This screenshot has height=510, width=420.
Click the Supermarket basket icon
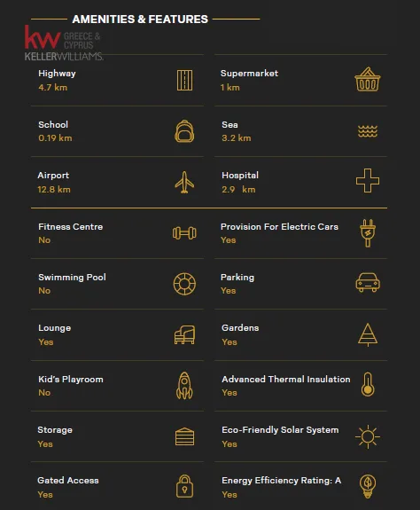click(x=368, y=79)
